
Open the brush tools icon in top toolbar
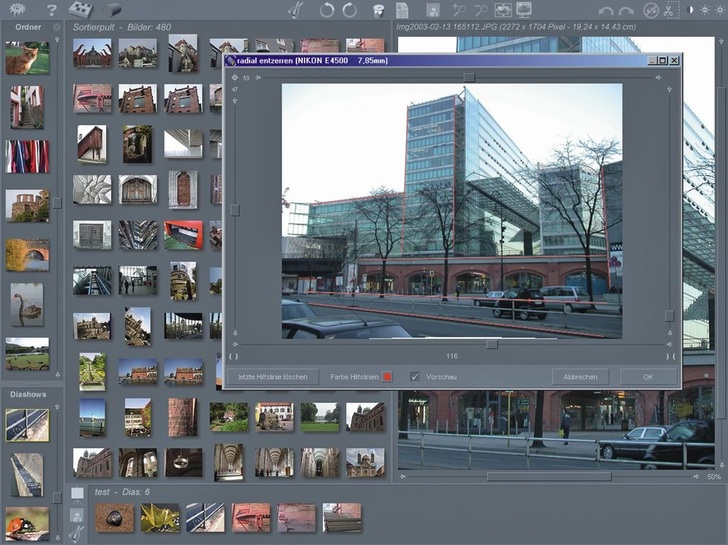295,10
